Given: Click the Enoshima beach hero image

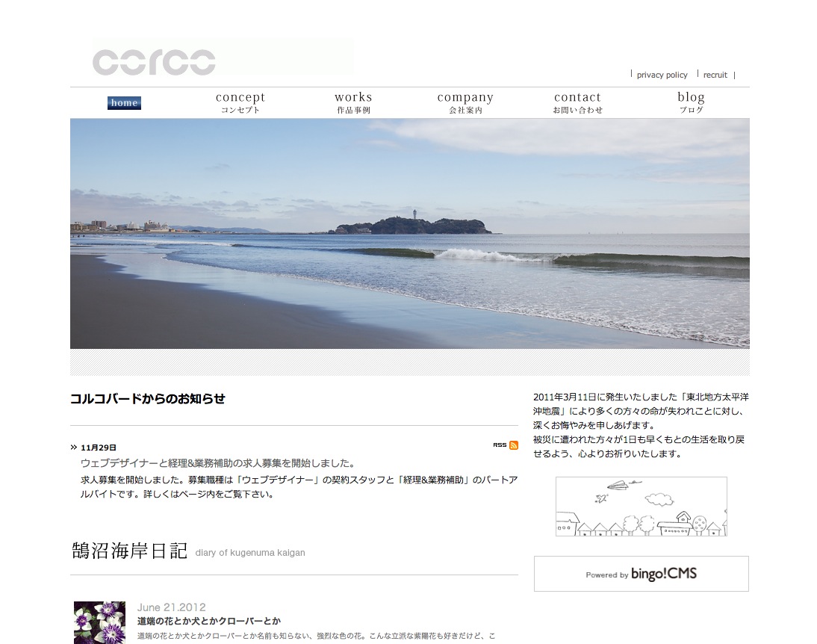Looking at the screenshot, I should tap(409, 233).
